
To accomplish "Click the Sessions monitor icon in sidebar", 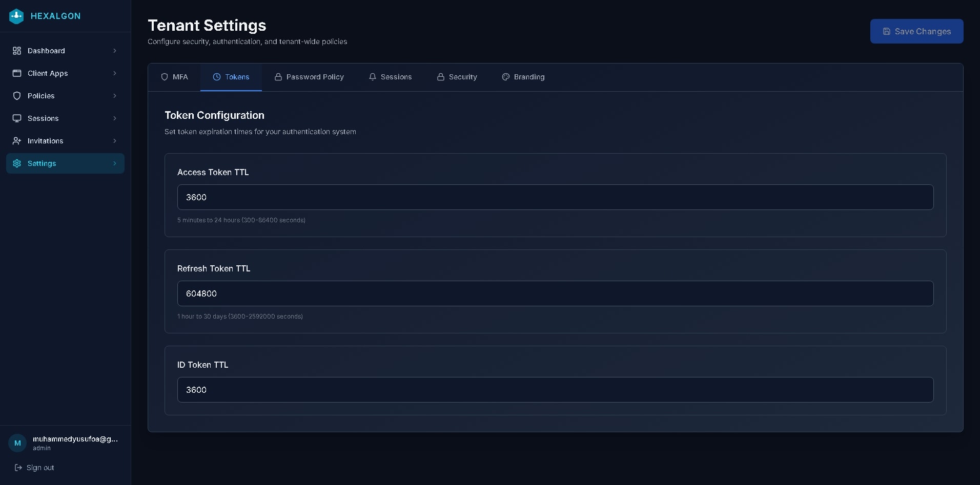I will point(17,118).
